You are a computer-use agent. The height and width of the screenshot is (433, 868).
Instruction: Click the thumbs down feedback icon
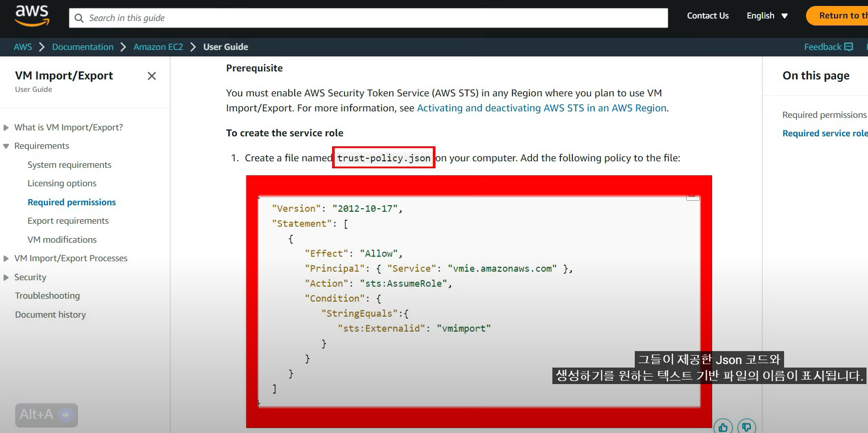click(747, 427)
